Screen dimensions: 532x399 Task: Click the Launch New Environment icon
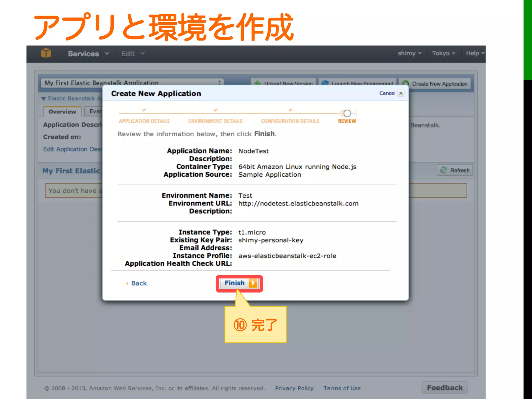click(x=325, y=83)
